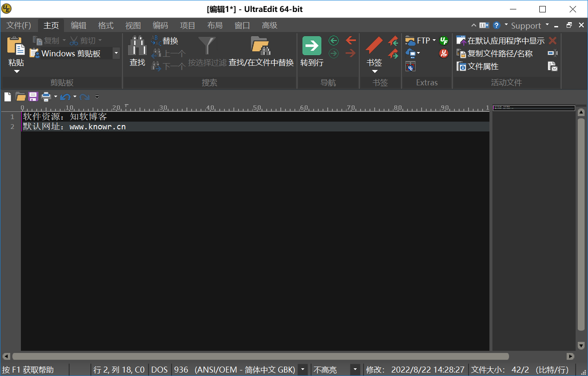Go to previous bookmark icon
The width and height of the screenshot is (588, 376).
(393, 41)
